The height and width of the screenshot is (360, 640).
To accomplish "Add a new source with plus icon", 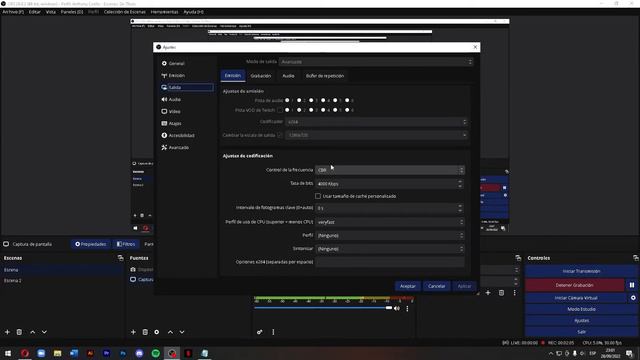I will click(x=133, y=332).
